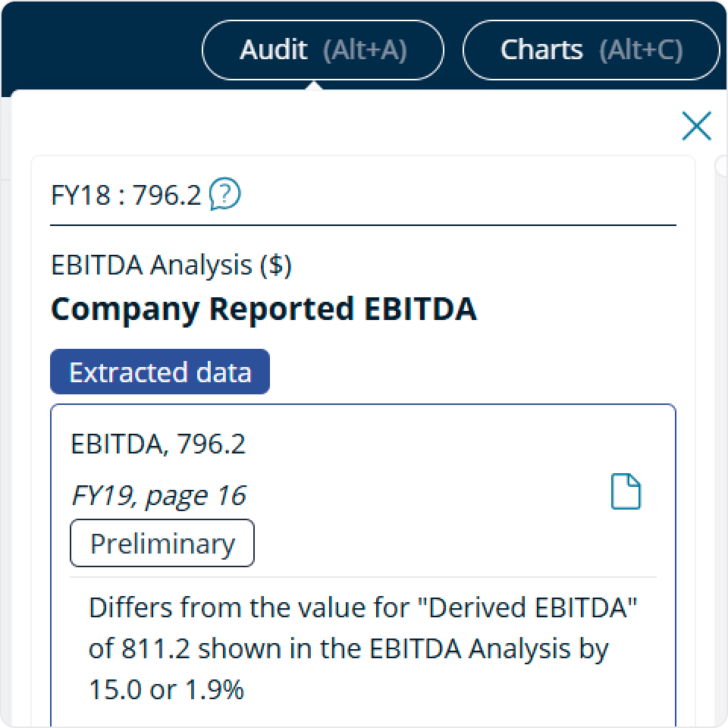Open the source document icon for EBITDA
Screen dimensions: 728x728
click(x=627, y=491)
